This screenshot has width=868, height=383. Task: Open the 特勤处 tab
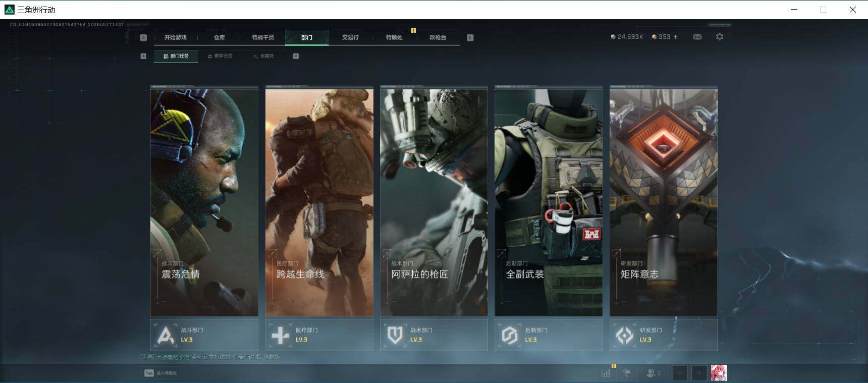tap(394, 37)
